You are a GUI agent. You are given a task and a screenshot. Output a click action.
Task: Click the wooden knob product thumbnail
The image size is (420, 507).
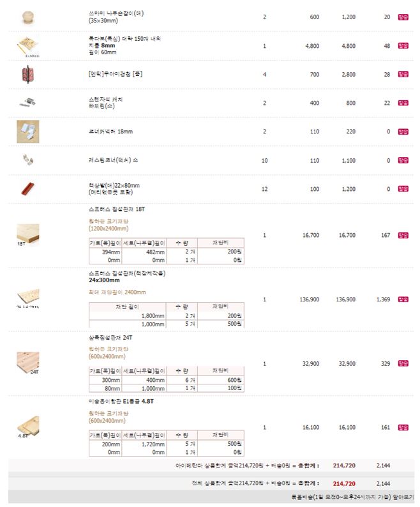(x=28, y=17)
